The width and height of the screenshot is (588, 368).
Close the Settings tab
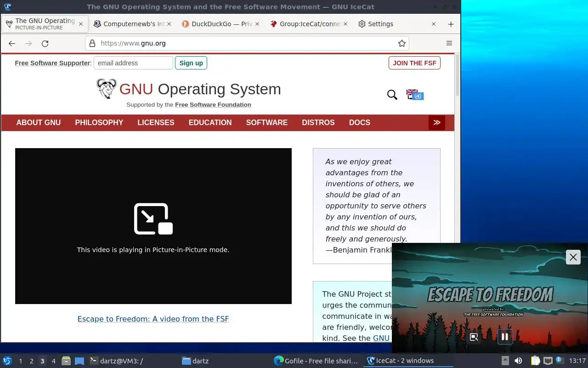tap(434, 24)
